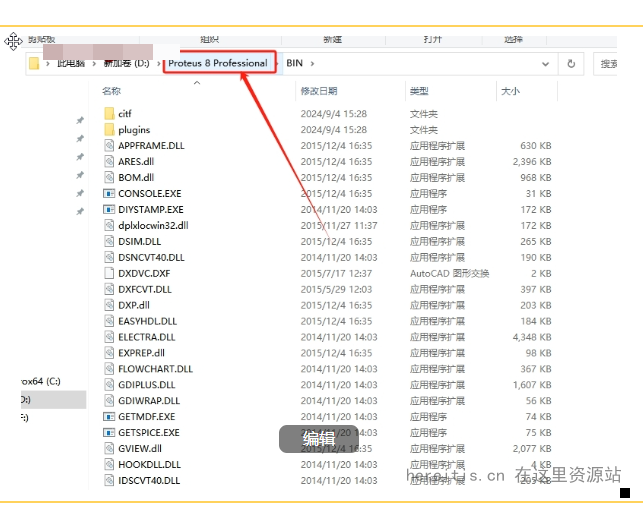Sort files by 类型 column
Image resolution: width=643 pixels, height=508 pixels.
click(419, 91)
